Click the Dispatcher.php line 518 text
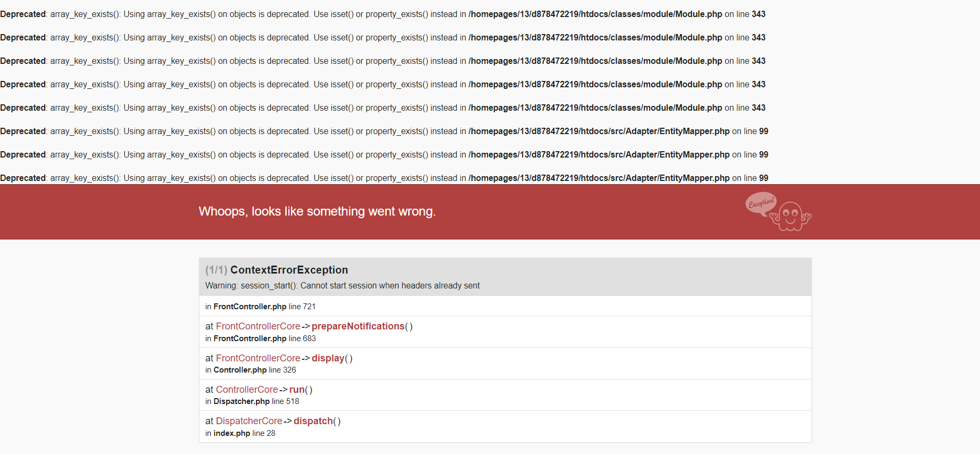 point(252,401)
